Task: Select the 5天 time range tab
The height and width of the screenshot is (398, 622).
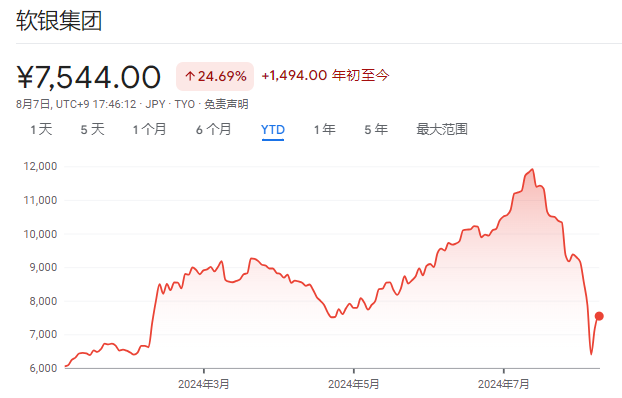Action: click(x=92, y=129)
